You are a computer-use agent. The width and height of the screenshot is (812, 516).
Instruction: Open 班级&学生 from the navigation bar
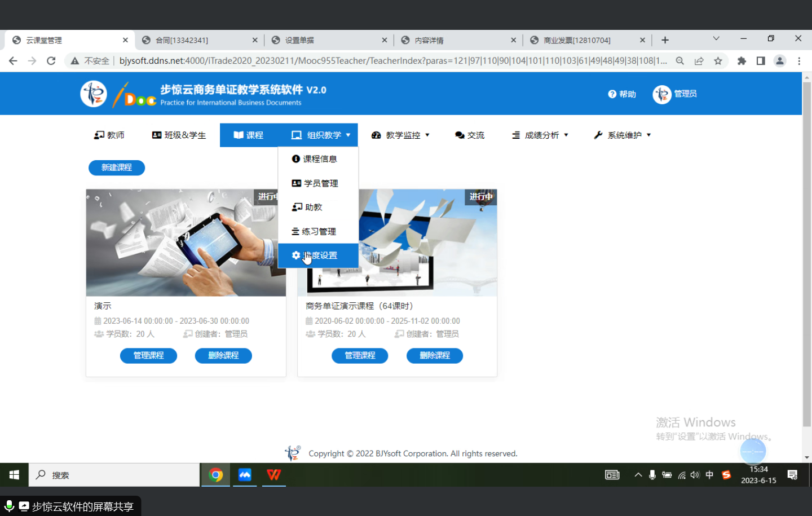179,135
